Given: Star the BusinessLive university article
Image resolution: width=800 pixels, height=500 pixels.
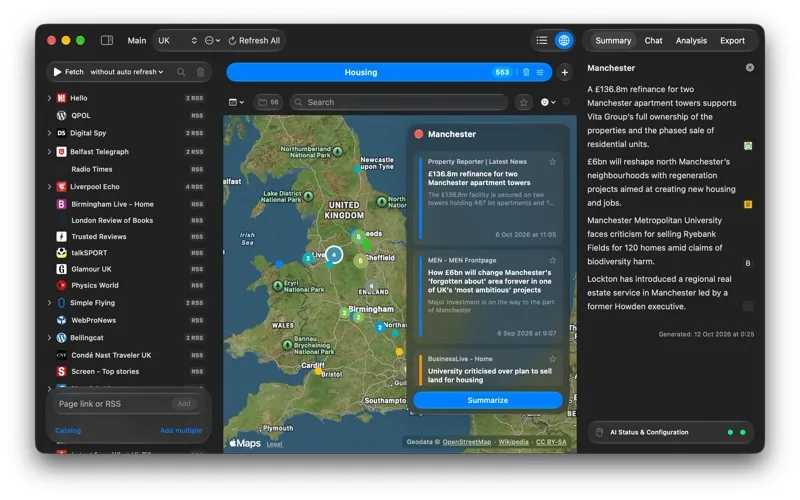Looking at the screenshot, I should pos(552,359).
